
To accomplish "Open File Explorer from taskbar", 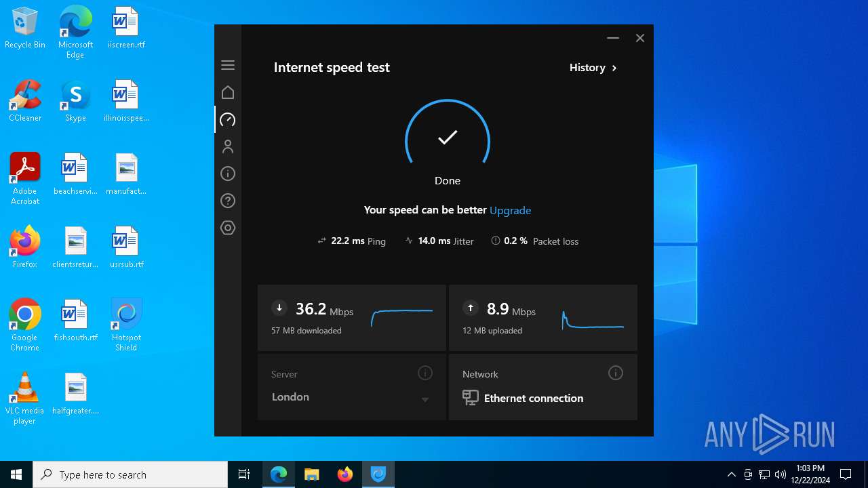I will tap(312, 474).
